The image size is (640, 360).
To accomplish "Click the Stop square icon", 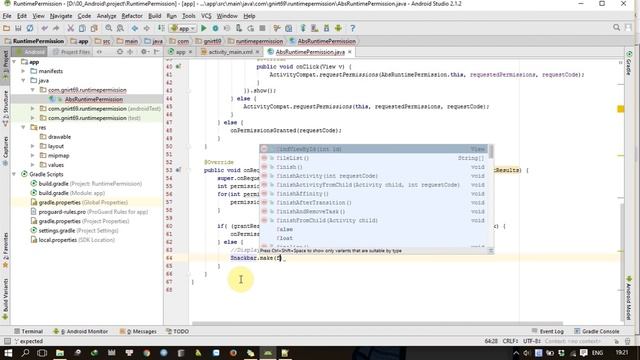I will coord(262,28).
